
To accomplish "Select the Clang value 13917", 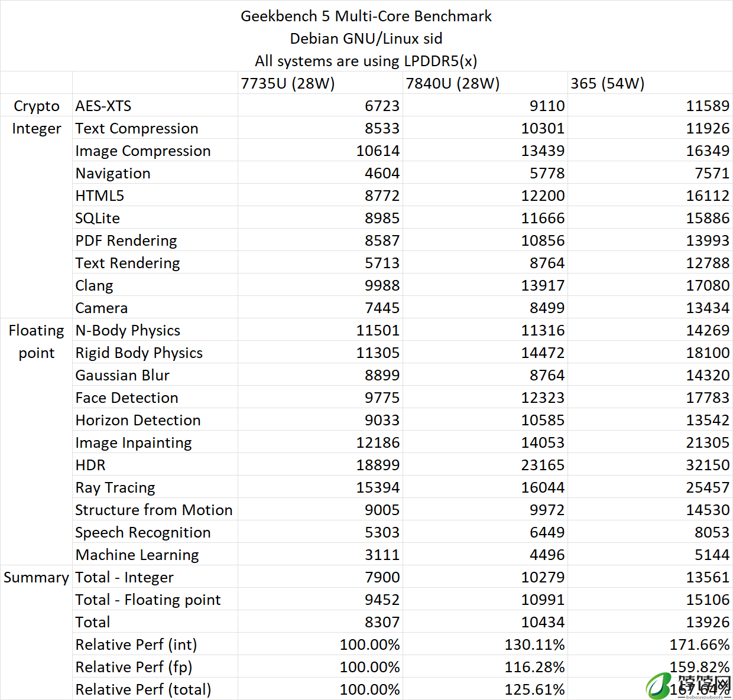I will pos(543,285).
